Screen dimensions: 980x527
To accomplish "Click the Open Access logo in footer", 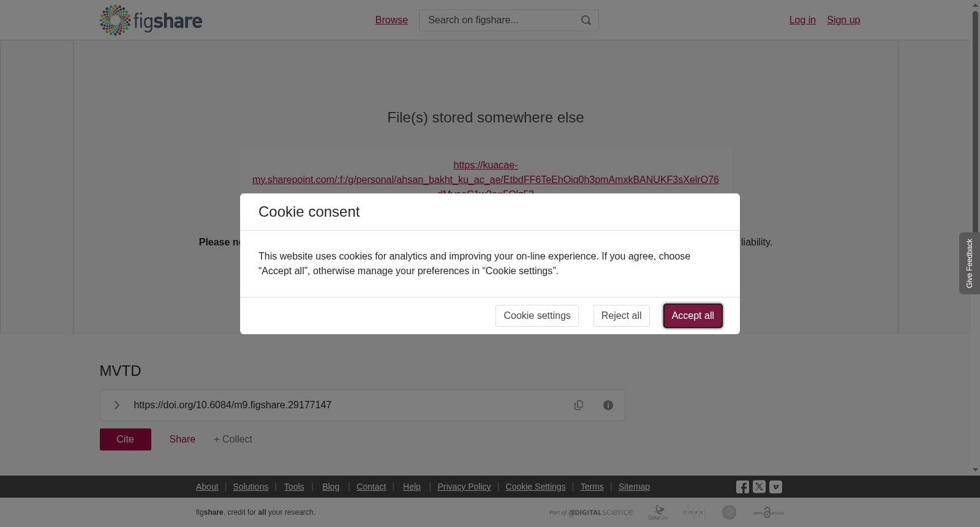I will click(768, 512).
